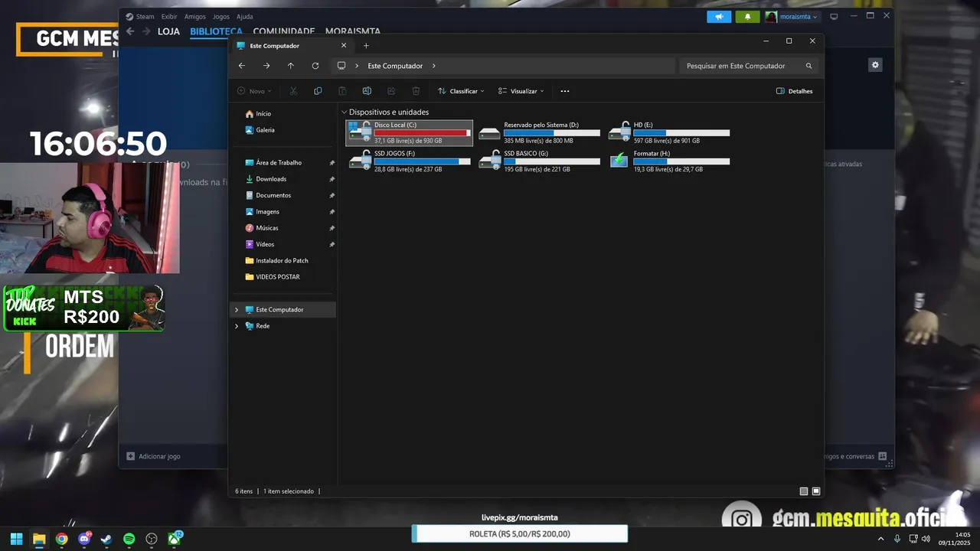Click the Delete trash icon
The image size is (980, 551).
pos(416,91)
